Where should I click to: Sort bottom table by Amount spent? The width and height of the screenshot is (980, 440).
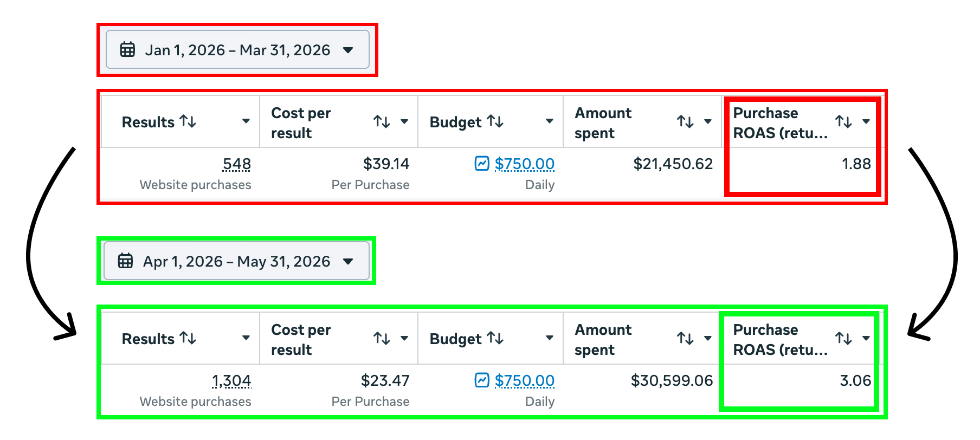(x=686, y=338)
